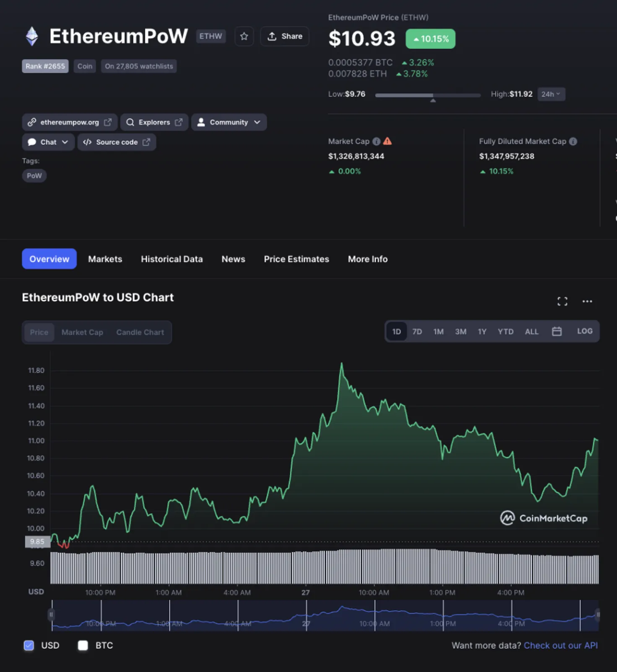The image size is (617, 672).
Task: Expand the Community dropdown
Action: click(x=229, y=122)
